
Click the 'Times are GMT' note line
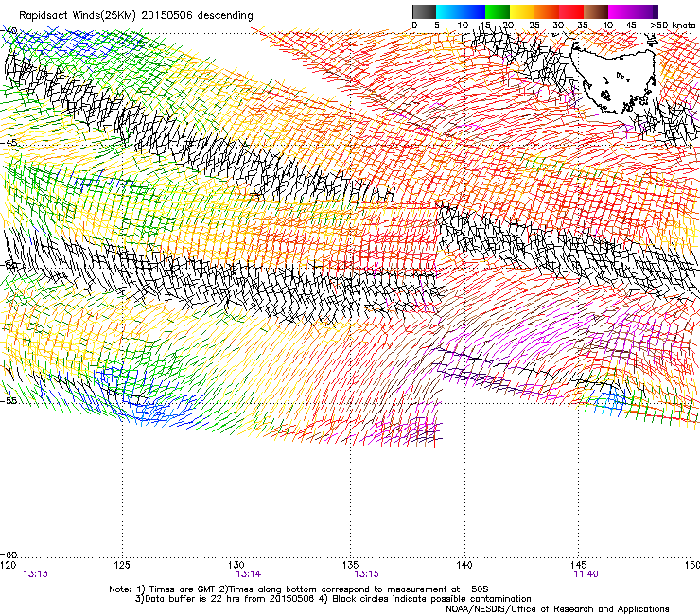[299, 589]
